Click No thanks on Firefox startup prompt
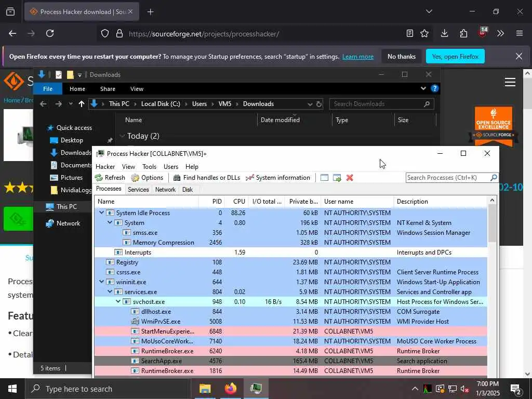This screenshot has height=399, width=532. tap(402, 56)
